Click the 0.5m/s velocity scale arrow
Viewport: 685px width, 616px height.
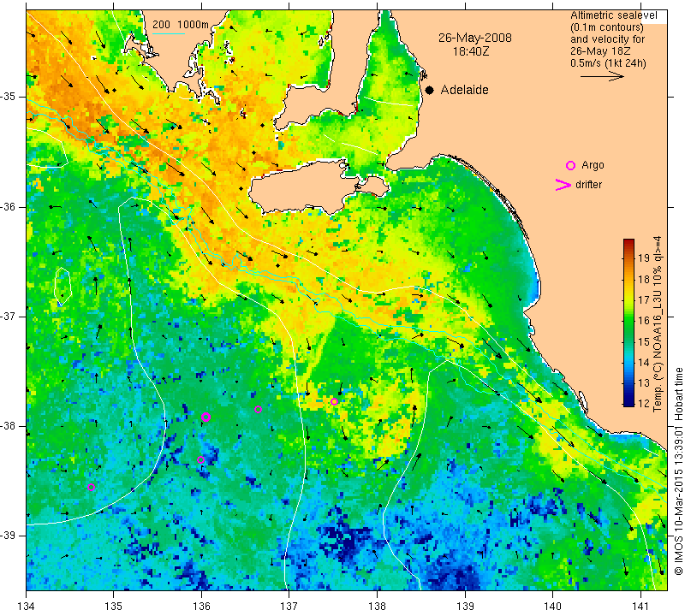pyautogui.click(x=602, y=76)
